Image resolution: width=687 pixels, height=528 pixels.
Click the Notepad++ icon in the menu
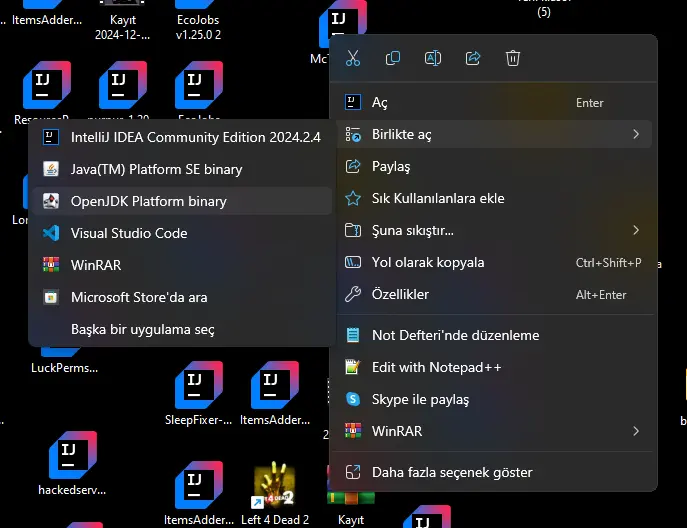coord(353,367)
